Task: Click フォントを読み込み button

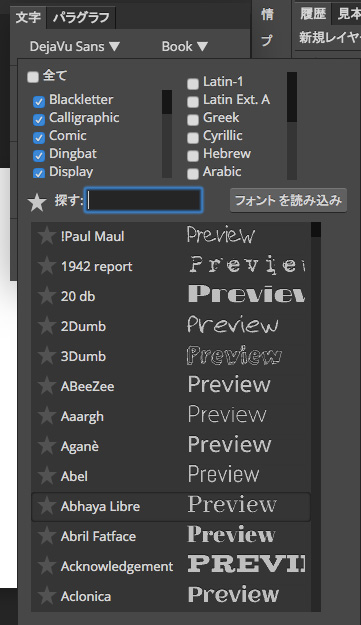Action: [x=288, y=200]
